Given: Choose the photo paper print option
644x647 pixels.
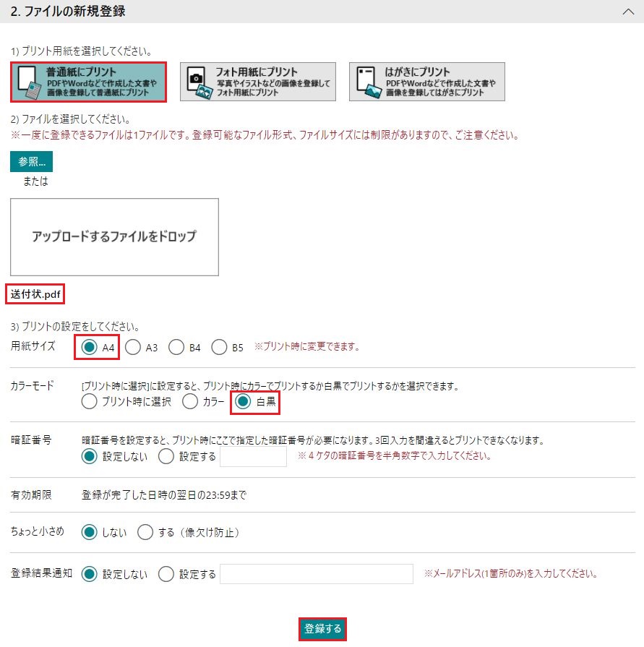Looking at the screenshot, I should tap(257, 82).
